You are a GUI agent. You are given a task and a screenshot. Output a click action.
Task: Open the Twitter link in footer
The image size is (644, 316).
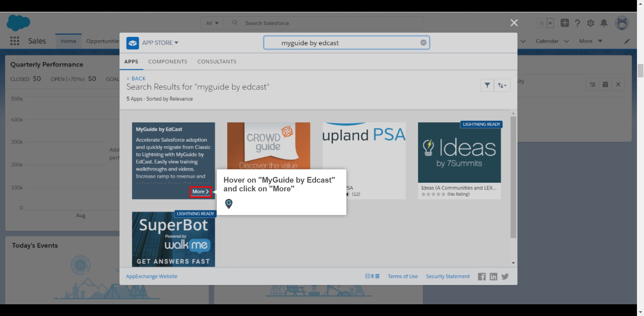click(x=505, y=276)
